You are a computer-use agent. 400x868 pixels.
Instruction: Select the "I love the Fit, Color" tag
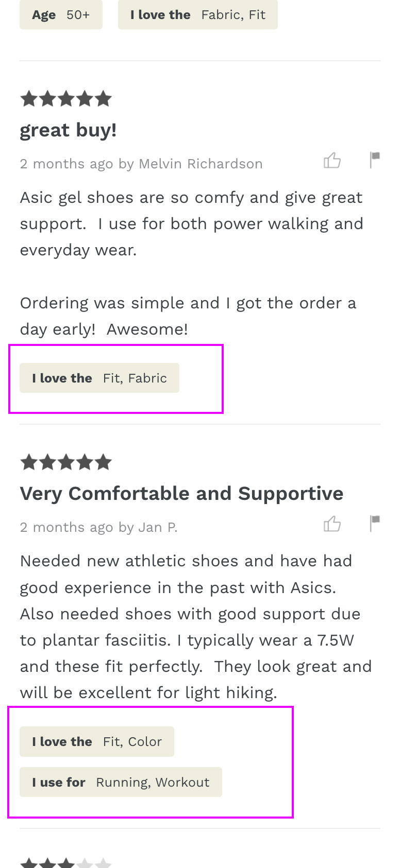pos(97,742)
